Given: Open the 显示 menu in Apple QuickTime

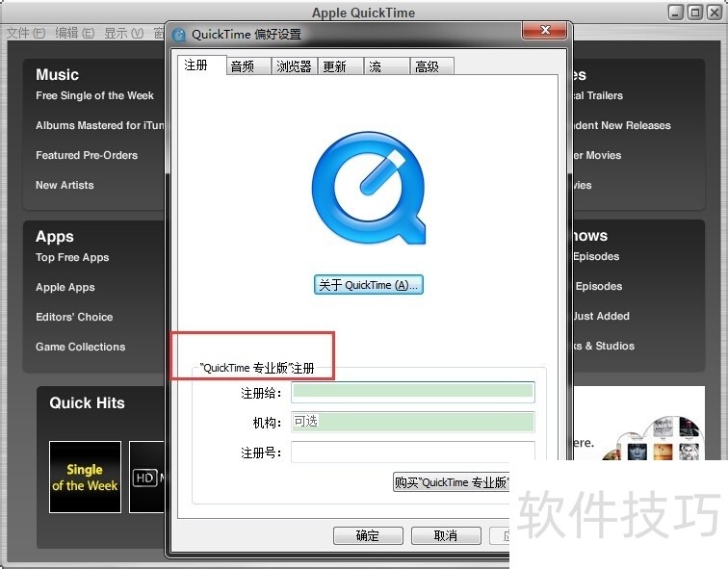Looking at the screenshot, I should [x=123, y=33].
